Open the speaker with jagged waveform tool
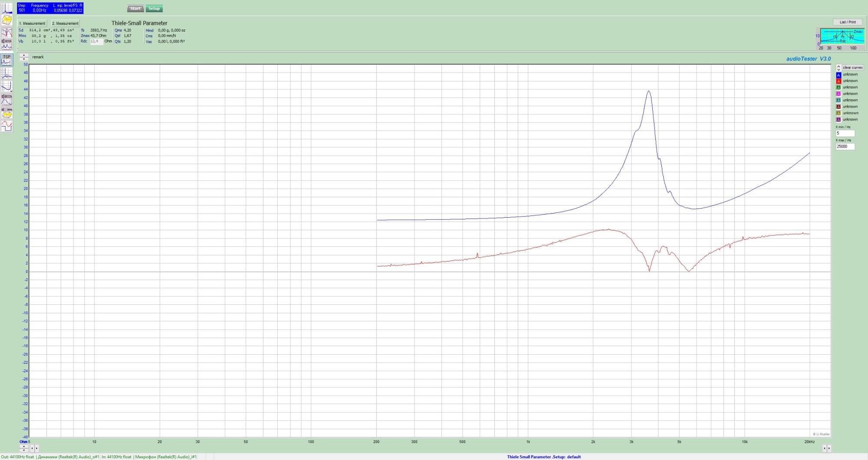Viewport: 868px width, 460px height. [x=7, y=44]
